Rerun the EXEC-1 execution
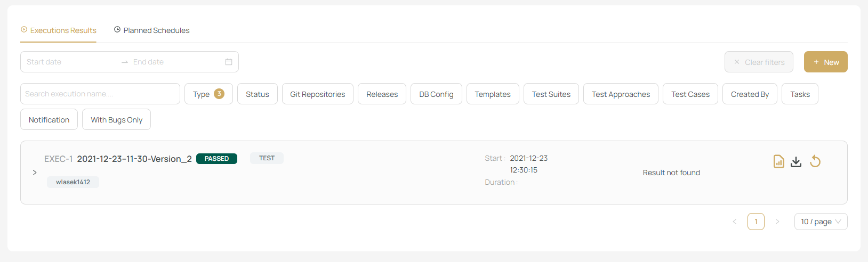868x262 pixels. pos(815,161)
